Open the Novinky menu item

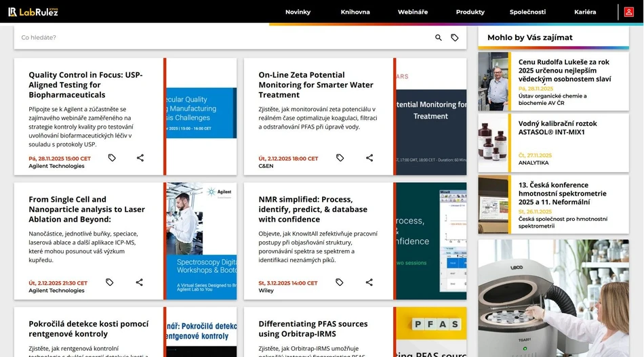click(x=298, y=12)
